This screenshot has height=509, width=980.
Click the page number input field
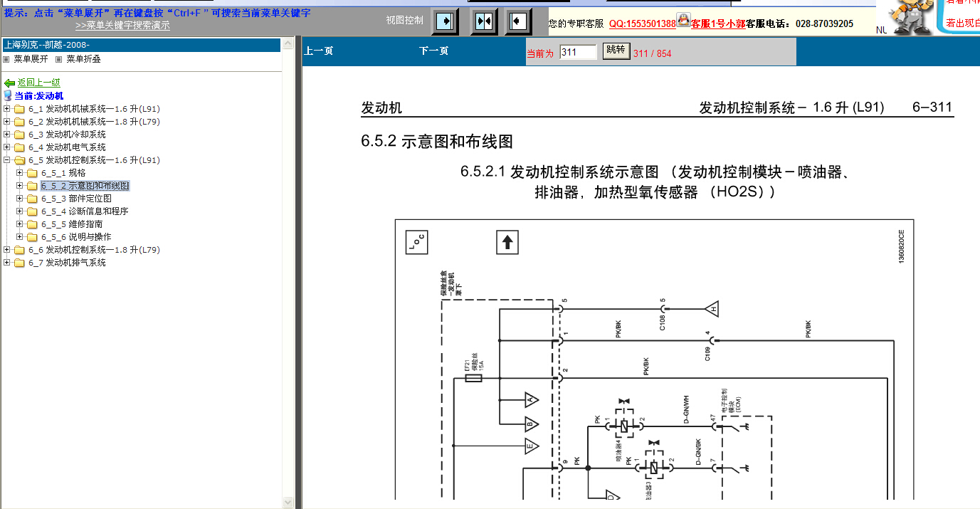tap(578, 52)
